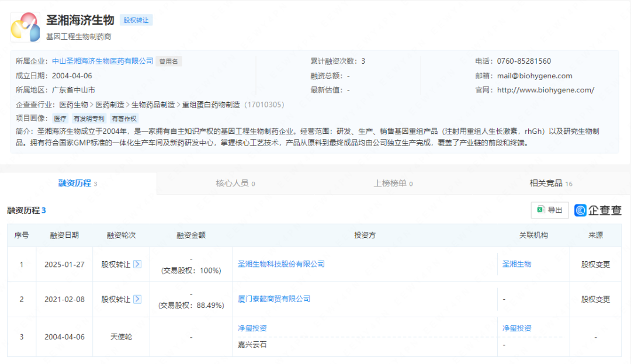The image size is (631, 364).
Task: Click the Excel export icon beside 导出
Action: pos(540,210)
